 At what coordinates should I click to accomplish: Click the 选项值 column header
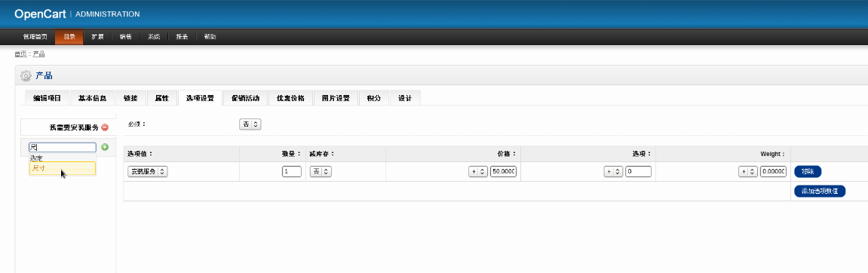(x=140, y=153)
